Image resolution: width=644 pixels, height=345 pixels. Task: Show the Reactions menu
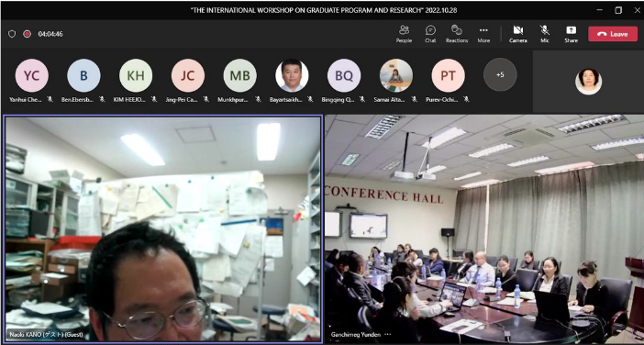click(x=457, y=34)
